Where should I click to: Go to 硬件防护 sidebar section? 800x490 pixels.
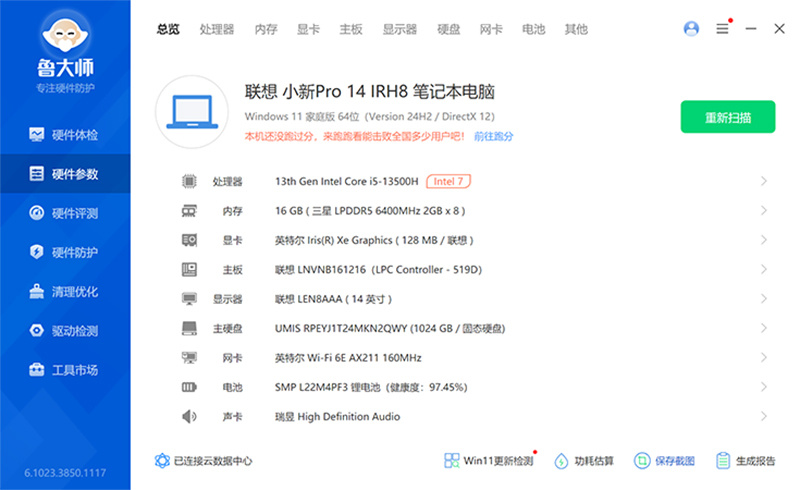65,252
